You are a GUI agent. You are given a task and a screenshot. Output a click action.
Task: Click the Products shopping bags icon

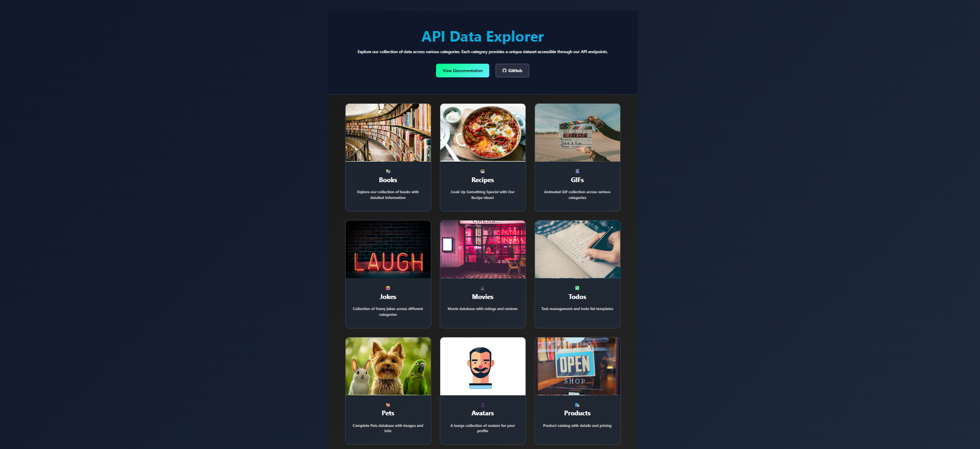tap(578, 405)
